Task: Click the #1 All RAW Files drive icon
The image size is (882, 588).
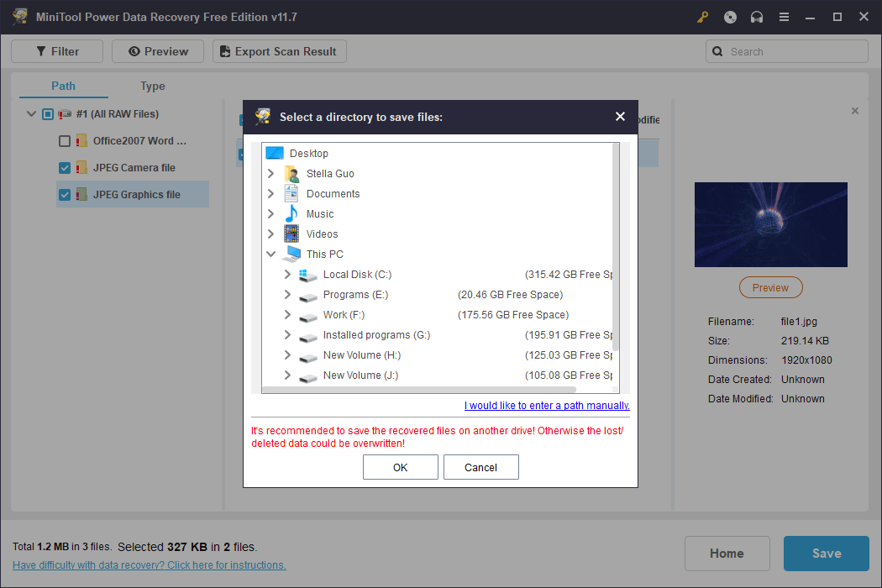Action: point(65,114)
